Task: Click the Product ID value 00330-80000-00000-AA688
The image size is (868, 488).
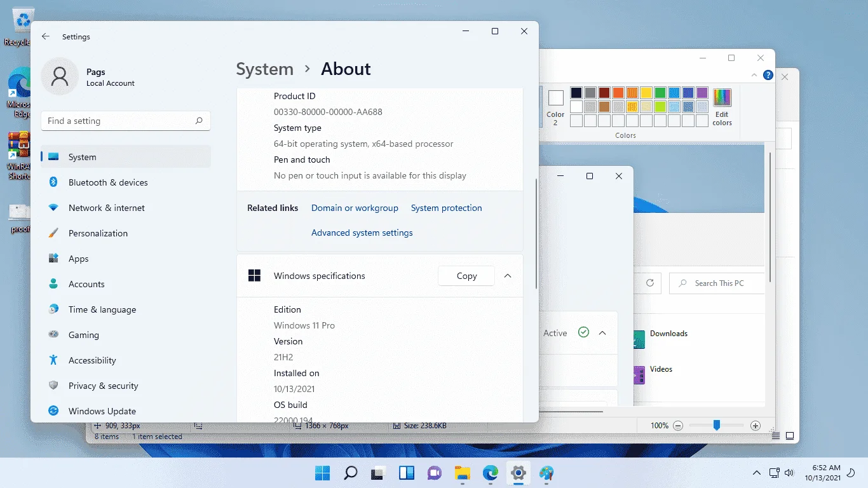Action: pyautogui.click(x=328, y=112)
